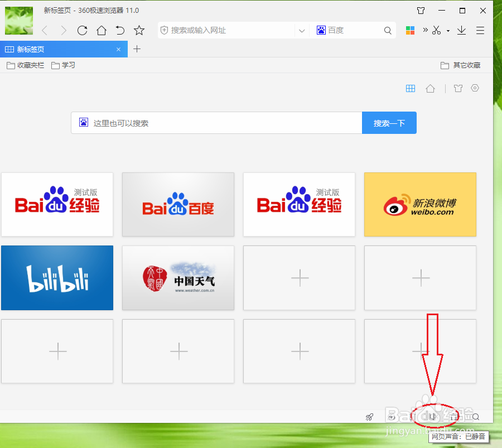Minimize the 360 browser window
502x448 pixels.
click(x=442, y=11)
